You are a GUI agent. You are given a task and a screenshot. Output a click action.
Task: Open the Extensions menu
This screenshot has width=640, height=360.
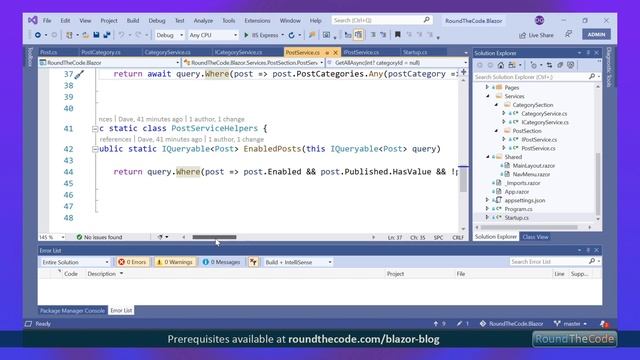[x=257, y=20]
